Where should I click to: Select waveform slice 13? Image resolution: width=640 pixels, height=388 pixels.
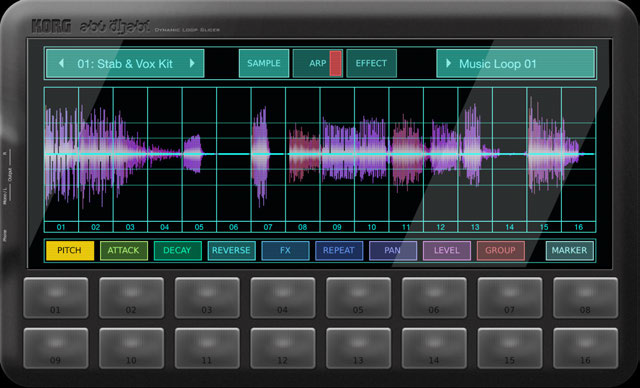point(475,159)
